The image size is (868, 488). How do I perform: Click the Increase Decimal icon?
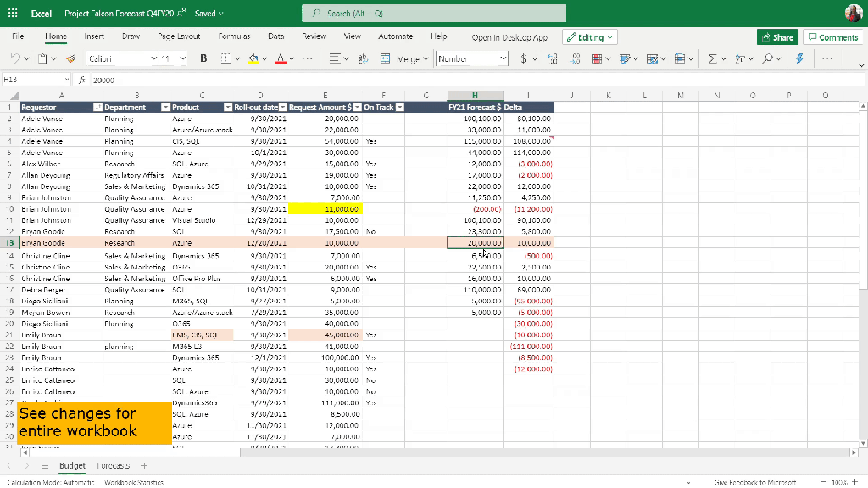click(553, 58)
